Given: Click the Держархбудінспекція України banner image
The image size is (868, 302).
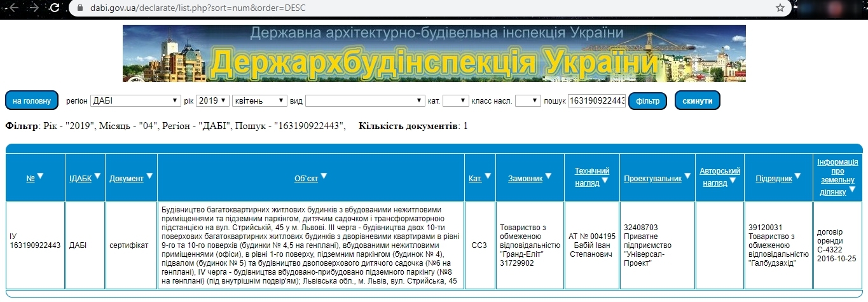Looking at the screenshot, I should 434,53.
